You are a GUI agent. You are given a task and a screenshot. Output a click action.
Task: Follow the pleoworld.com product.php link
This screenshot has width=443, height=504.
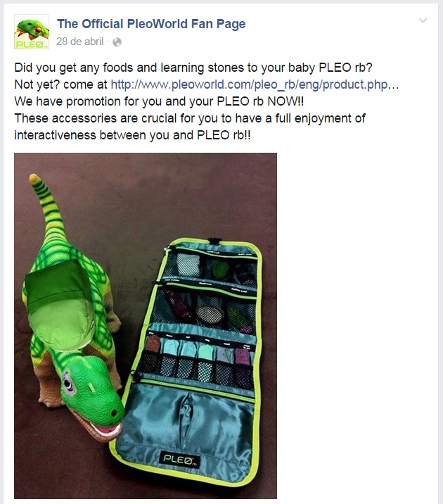(255, 84)
